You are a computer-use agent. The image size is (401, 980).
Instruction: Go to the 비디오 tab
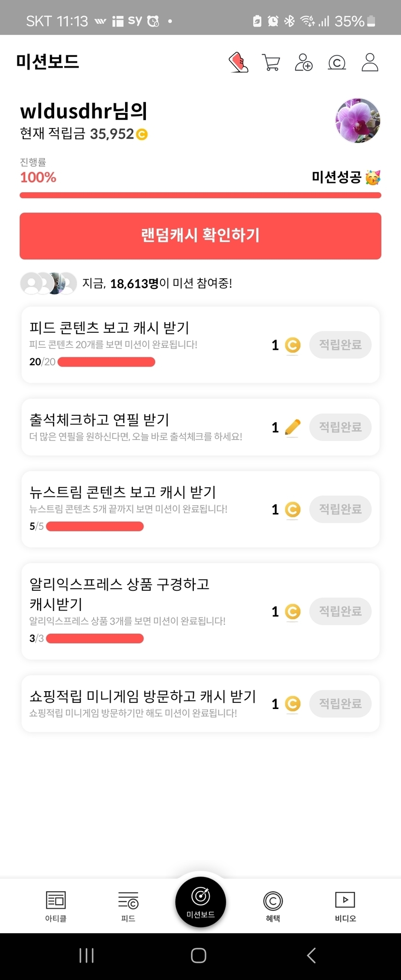click(345, 907)
